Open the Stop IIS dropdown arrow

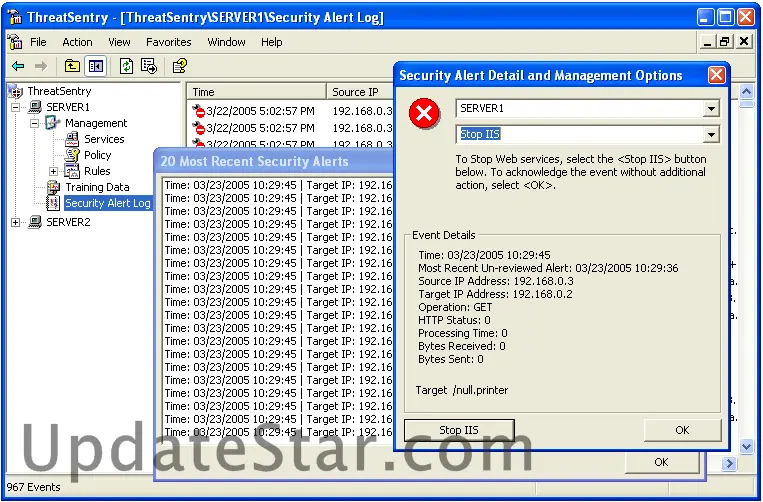click(x=711, y=134)
